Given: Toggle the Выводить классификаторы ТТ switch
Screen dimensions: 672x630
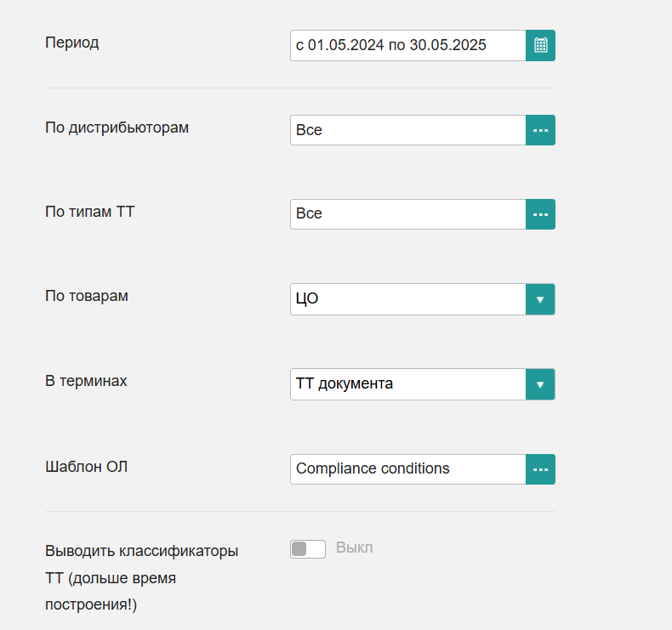Looking at the screenshot, I should (x=308, y=549).
